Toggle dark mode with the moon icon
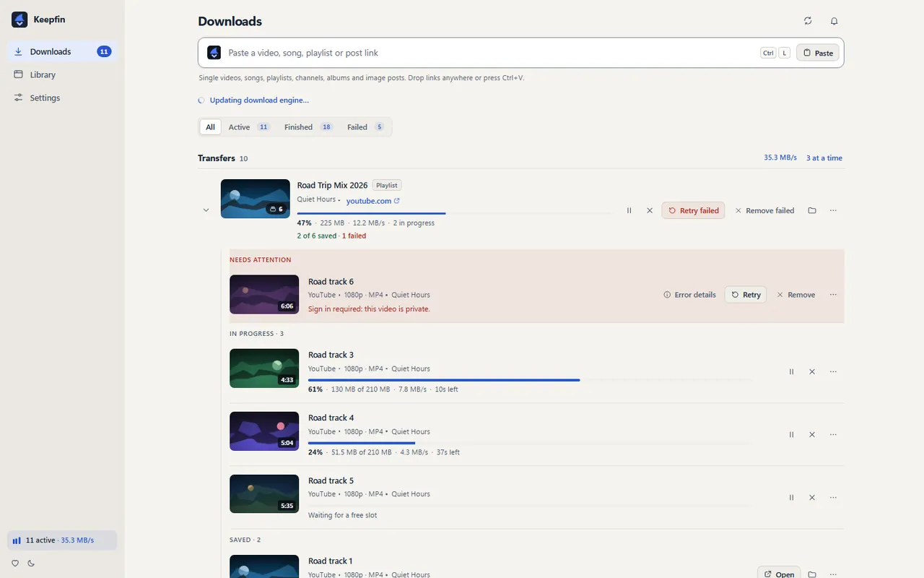The width and height of the screenshot is (924, 578). (x=31, y=563)
